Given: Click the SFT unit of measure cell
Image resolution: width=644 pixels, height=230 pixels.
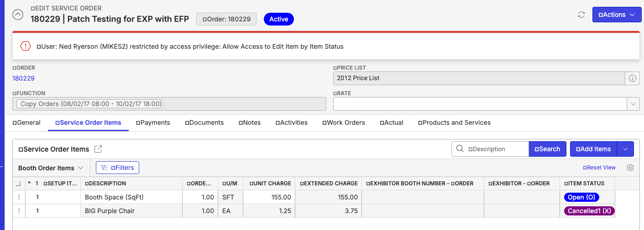Looking at the screenshot, I should pos(230,197).
